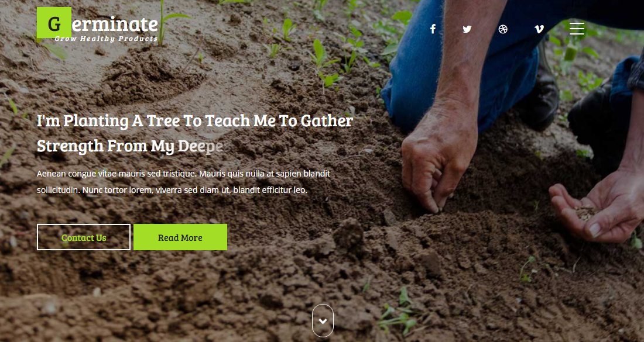Visit the Dribbble profile icon
Viewport: 644px width, 342px height.
tap(503, 29)
